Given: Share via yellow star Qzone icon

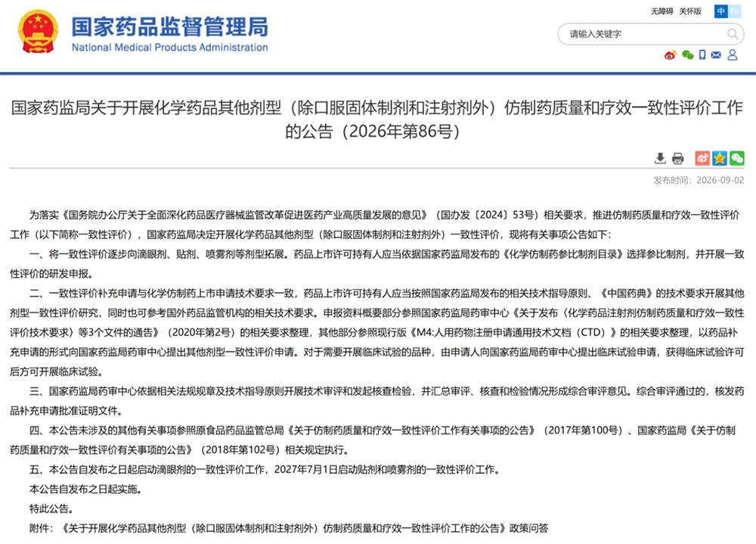Looking at the screenshot, I should click(720, 158).
